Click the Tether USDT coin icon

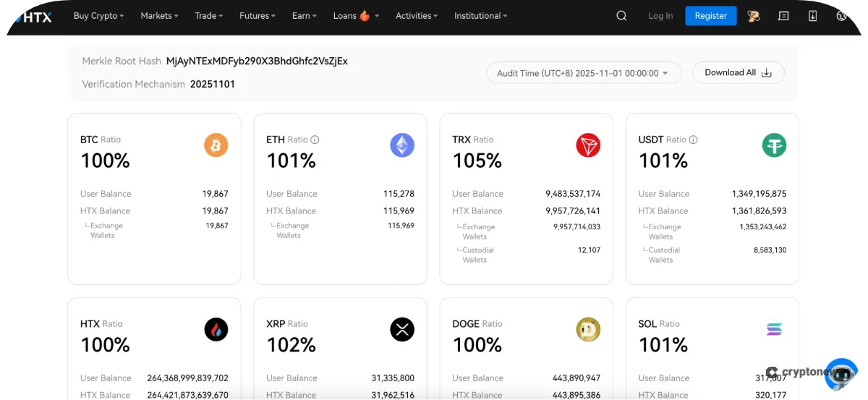774,145
